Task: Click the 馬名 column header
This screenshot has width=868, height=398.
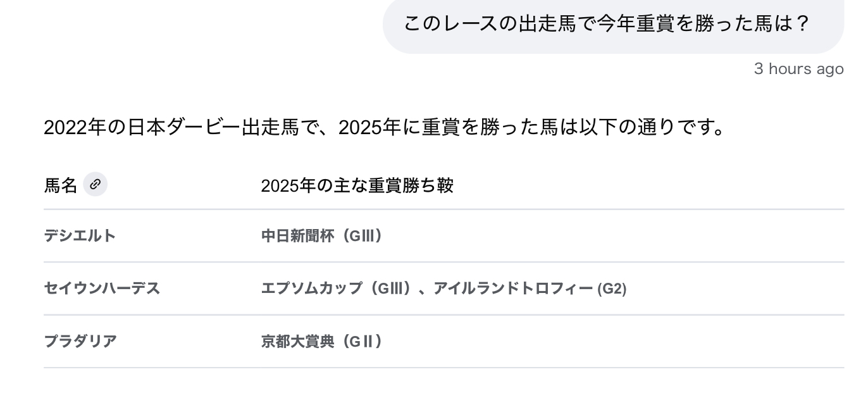Action: 60,185
